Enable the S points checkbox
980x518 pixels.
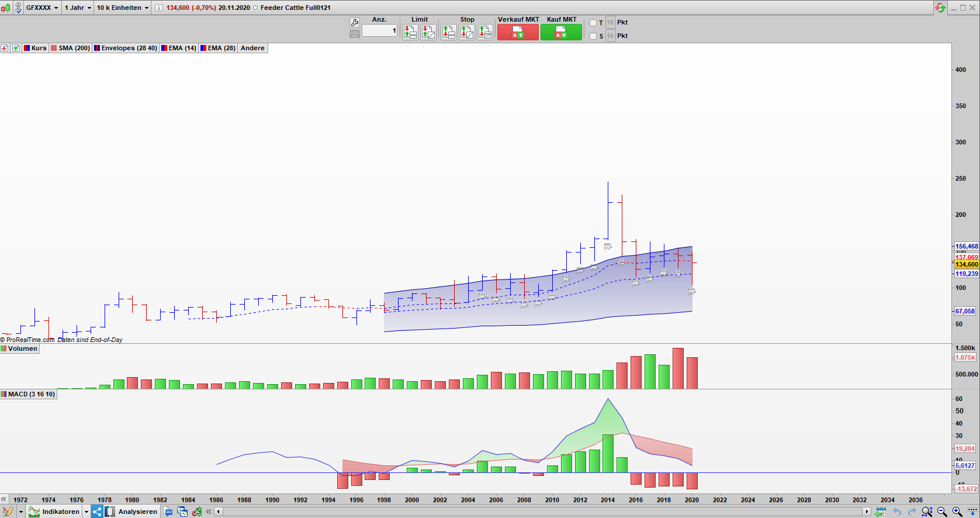pyautogui.click(x=593, y=36)
